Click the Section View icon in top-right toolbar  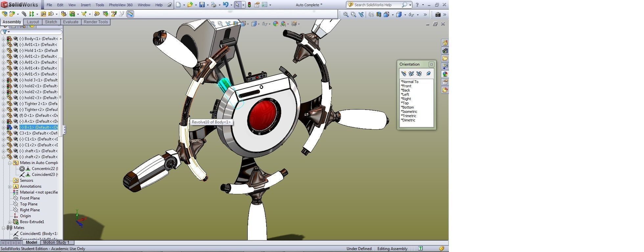379,14
